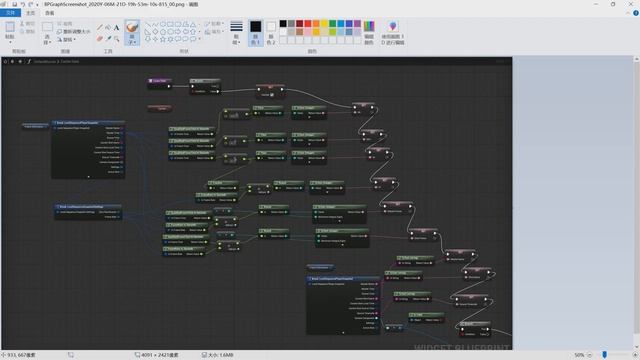The image size is (640, 360).
Task: Click the Brushes tool button
Action: click(132, 32)
